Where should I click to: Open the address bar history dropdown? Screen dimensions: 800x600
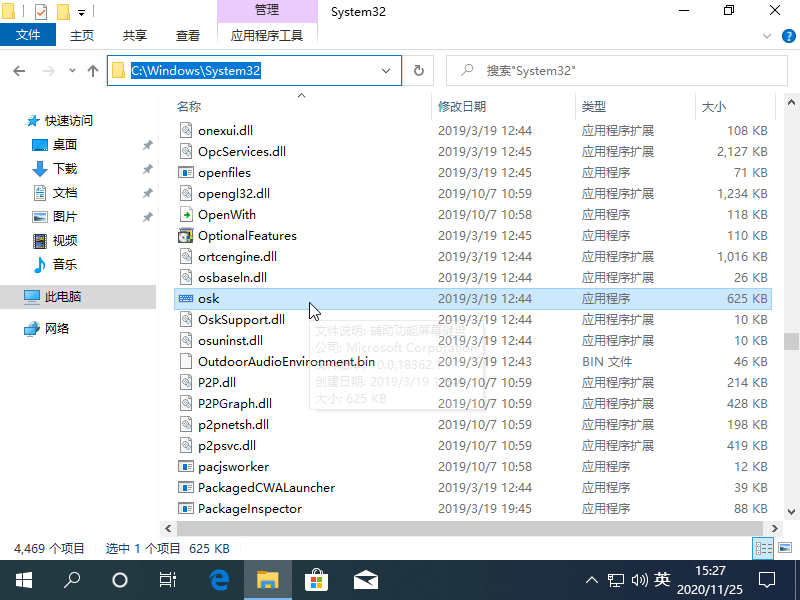tap(385, 70)
